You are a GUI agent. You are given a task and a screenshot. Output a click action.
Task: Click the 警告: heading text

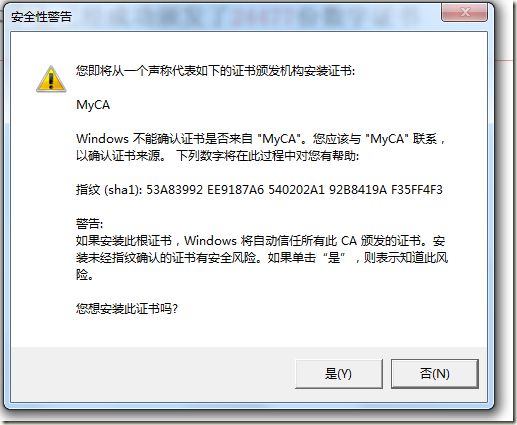point(90,224)
